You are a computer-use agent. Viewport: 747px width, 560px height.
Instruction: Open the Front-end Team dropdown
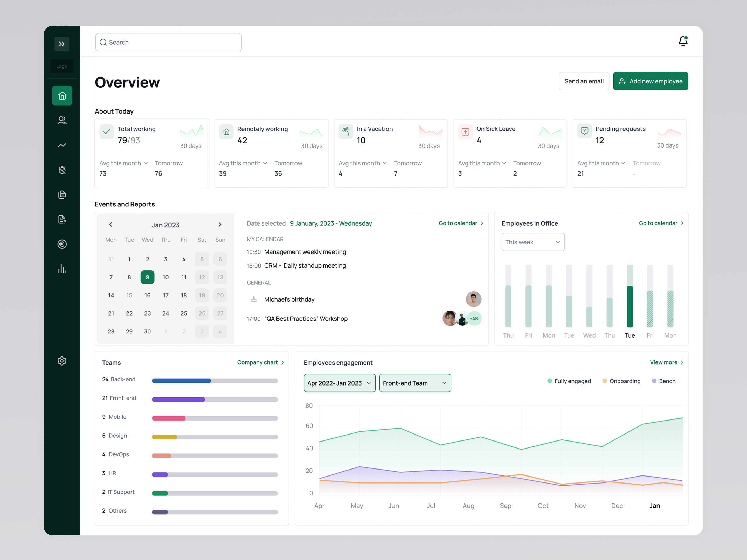(415, 383)
